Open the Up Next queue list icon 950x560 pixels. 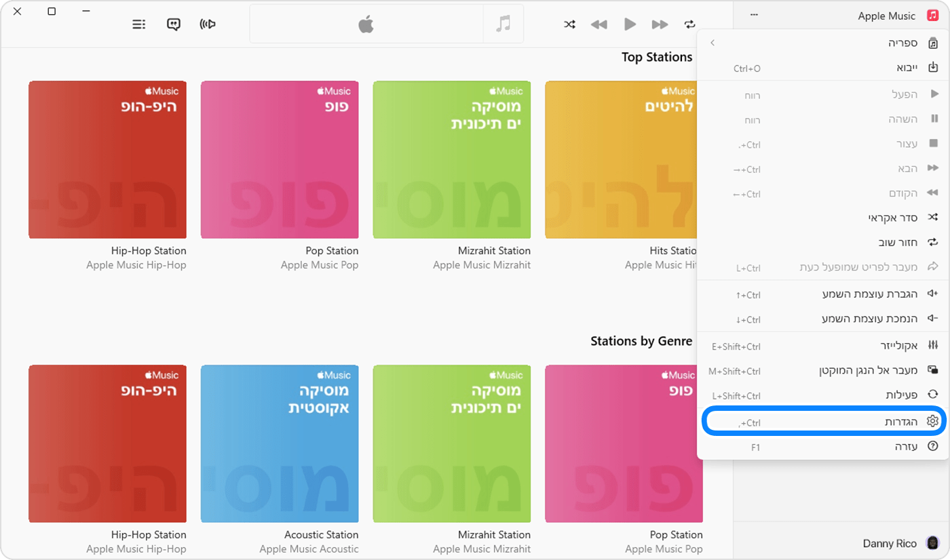(139, 24)
